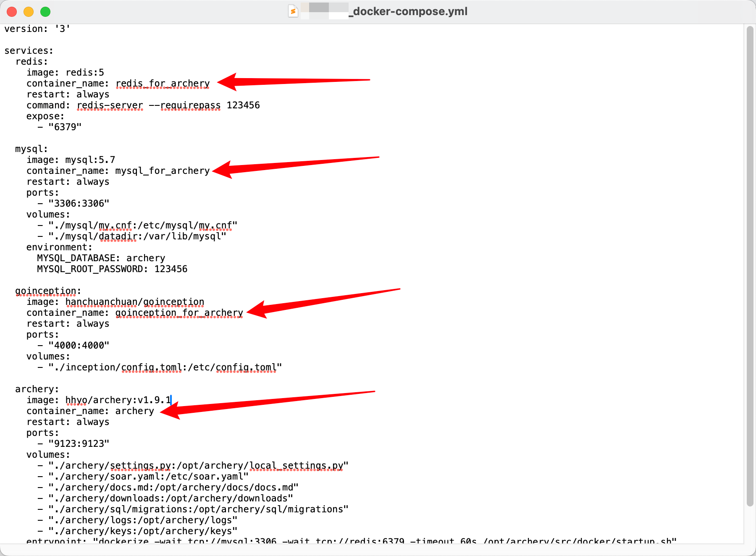The image size is (756, 556).
Task: Click the mysql_for_archery container name text
Action: (x=162, y=171)
